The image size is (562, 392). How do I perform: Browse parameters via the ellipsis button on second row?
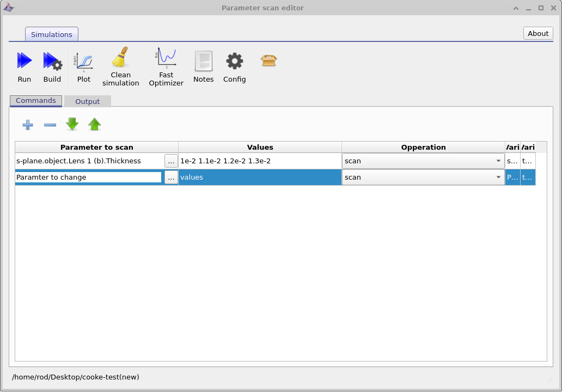point(171,177)
